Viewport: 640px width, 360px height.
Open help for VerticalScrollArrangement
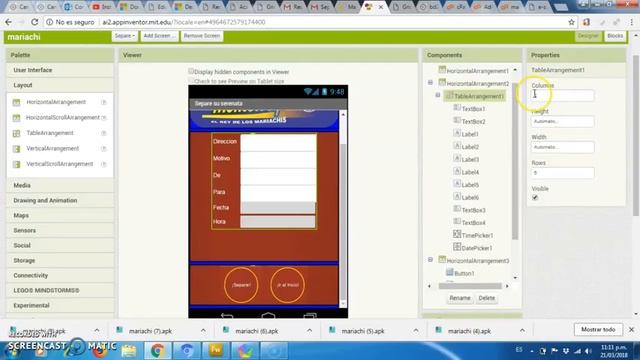coord(104,164)
